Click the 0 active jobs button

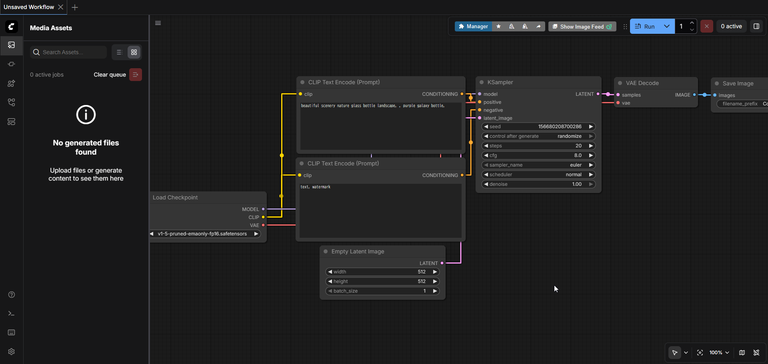[731, 26]
